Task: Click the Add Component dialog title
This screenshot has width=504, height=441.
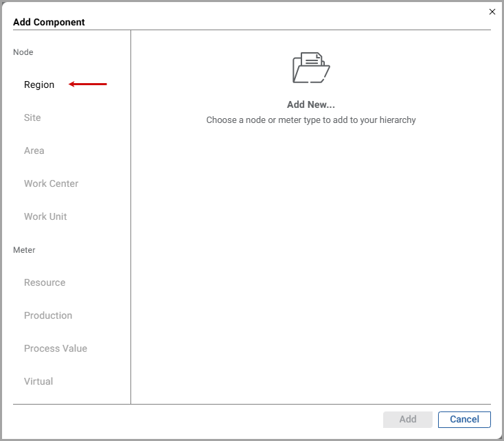Action: click(x=49, y=22)
